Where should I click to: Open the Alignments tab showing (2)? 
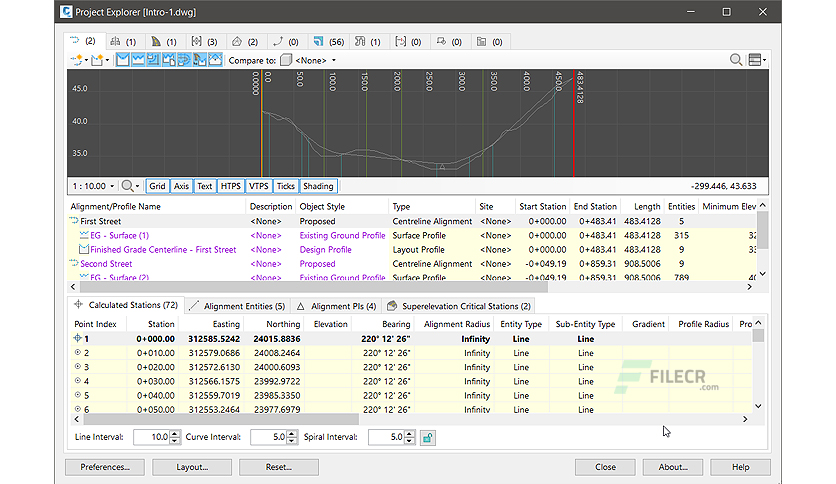point(83,41)
